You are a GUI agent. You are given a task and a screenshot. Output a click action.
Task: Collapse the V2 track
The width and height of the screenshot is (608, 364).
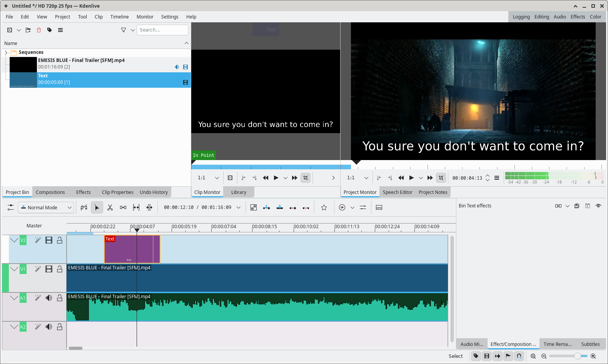(14, 240)
